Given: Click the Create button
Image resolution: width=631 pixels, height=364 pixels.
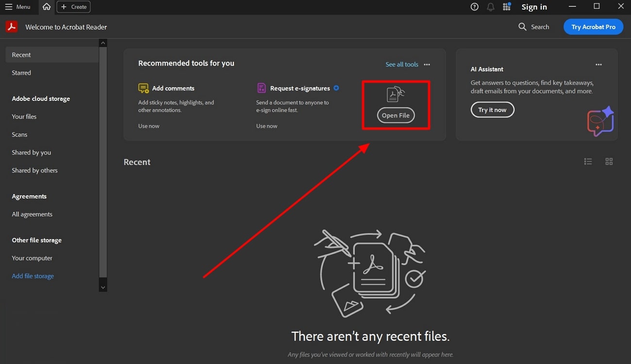Looking at the screenshot, I should (73, 7).
